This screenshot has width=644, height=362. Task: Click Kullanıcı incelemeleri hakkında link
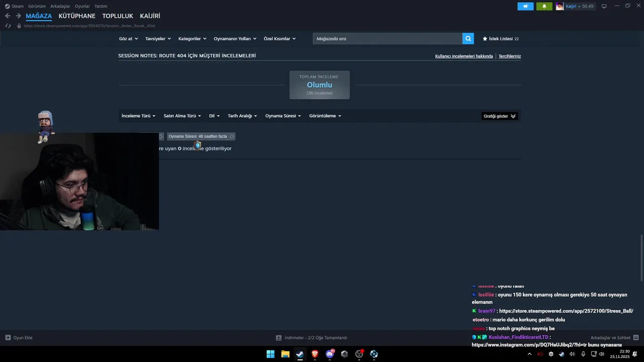coord(464,56)
